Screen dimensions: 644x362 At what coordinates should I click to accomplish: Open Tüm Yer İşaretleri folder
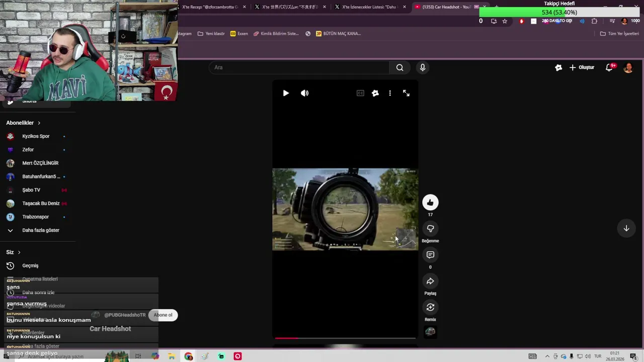620,34
